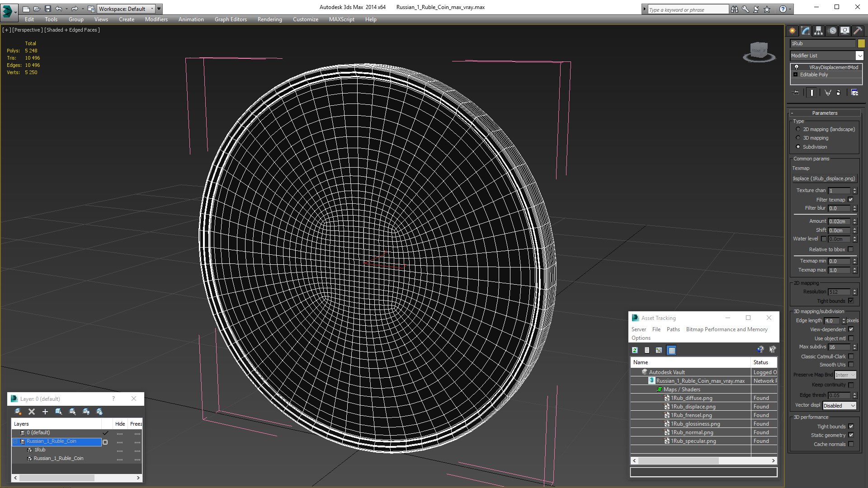
Task: Click Save File icon in quick toolbar
Action: click(x=48, y=9)
